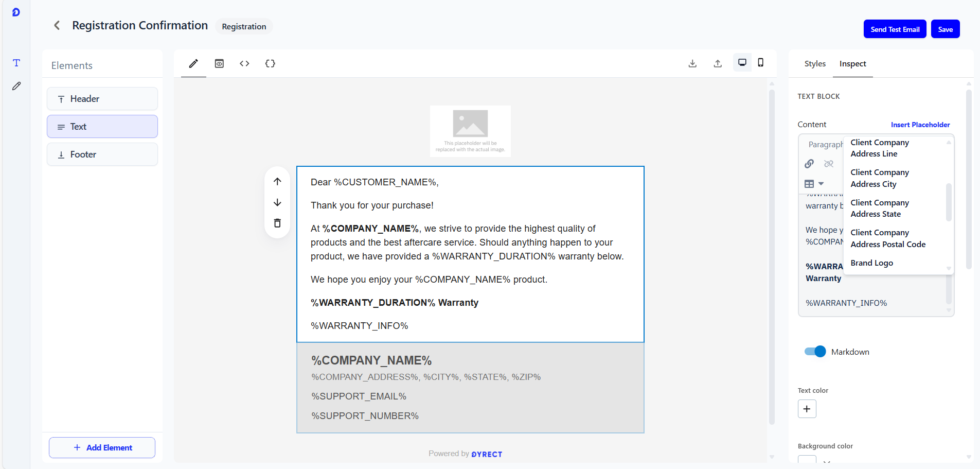
Task: Switch to mobile preview mode
Action: click(x=760, y=63)
